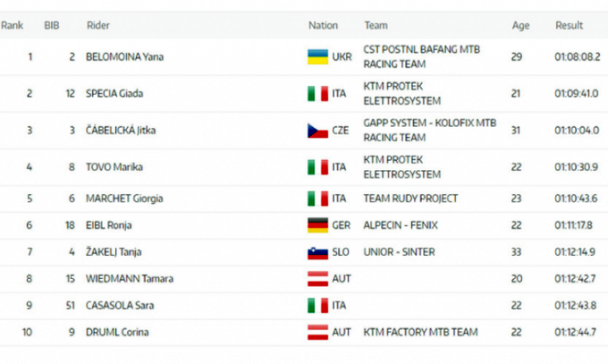Click Italian flag in Specia Giada row
This screenshot has height=364, width=608.
click(x=315, y=93)
